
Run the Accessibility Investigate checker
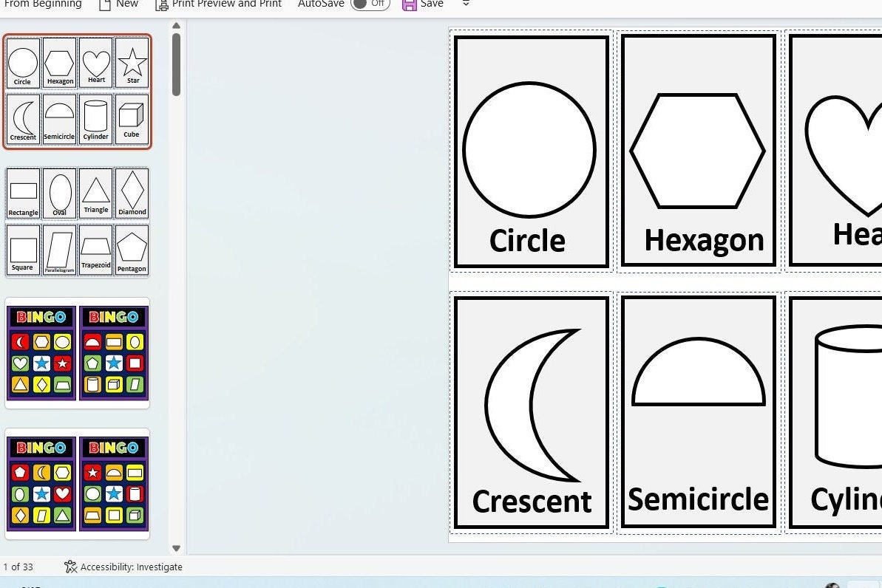(x=123, y=567)
